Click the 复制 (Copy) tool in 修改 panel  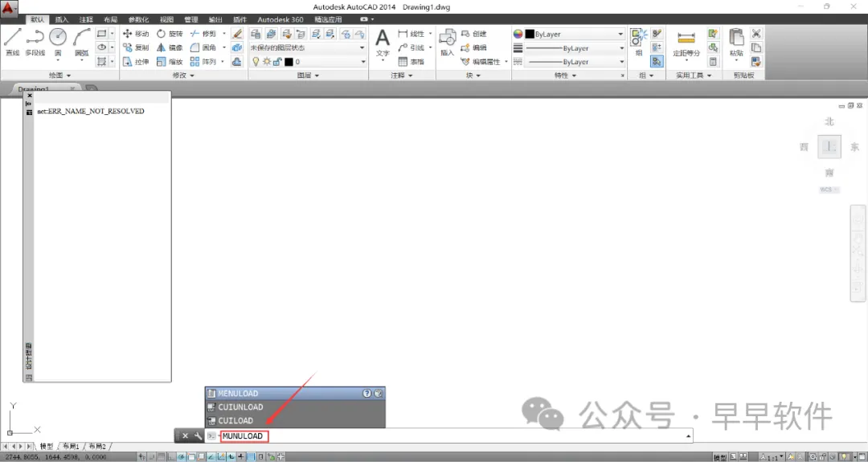pyautogui.click(x=136, y=47)
